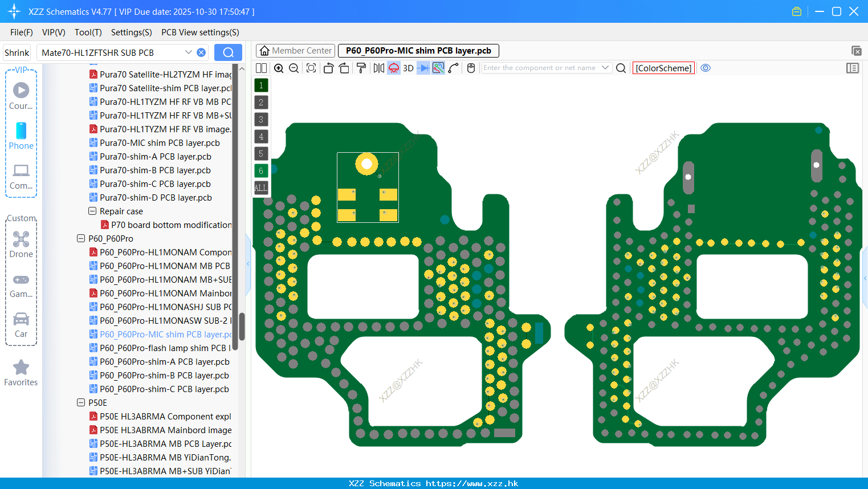Select Car category in sidebar
Viewport: 868px width, 489px height.
tap(21, 325)
